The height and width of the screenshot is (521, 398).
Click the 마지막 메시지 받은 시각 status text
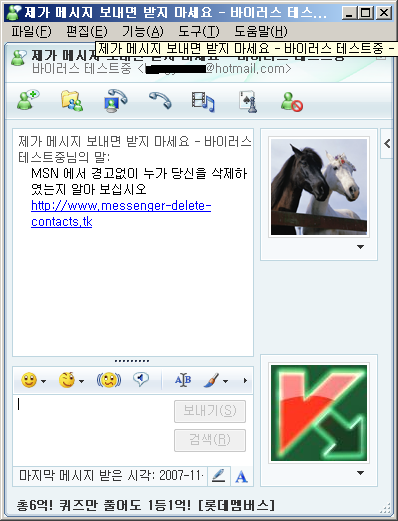(111, 476)
